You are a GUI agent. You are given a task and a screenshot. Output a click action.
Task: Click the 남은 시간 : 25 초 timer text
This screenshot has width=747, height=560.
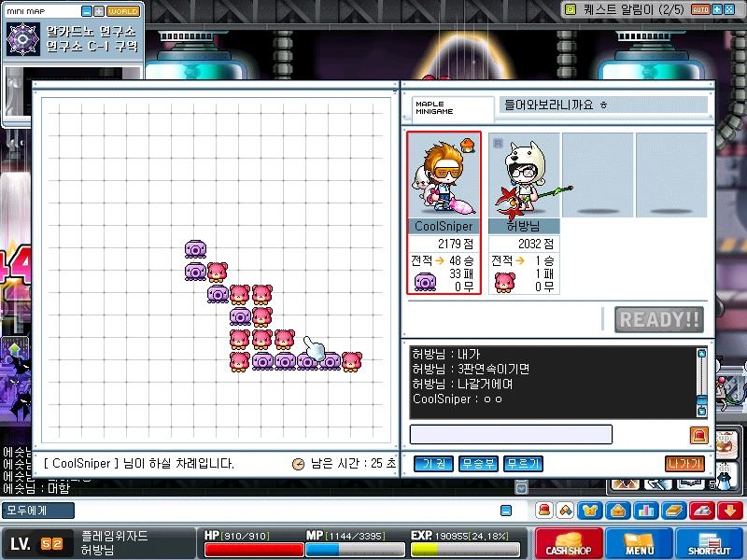353,463
